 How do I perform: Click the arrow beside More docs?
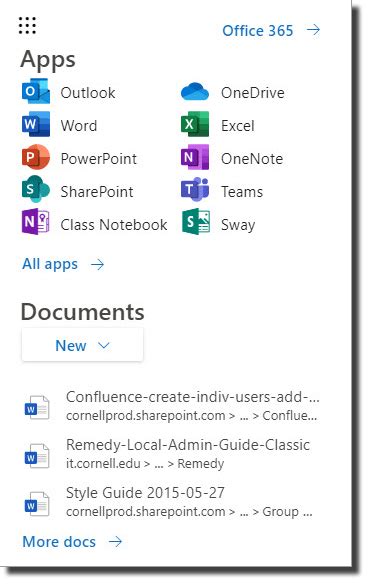point(115,541)
